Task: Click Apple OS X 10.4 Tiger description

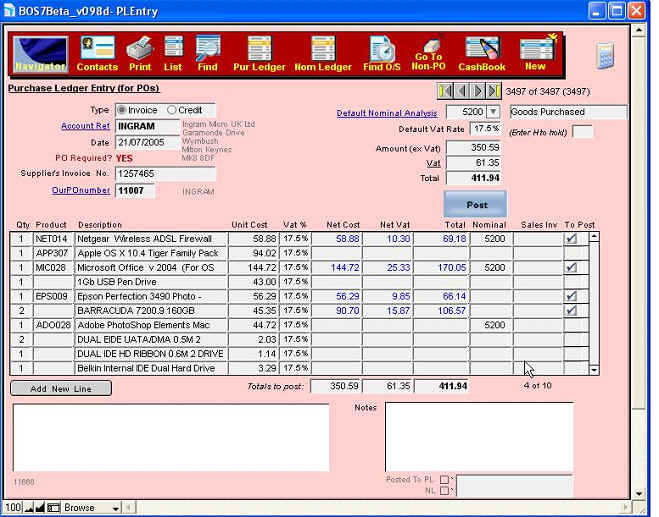Action: click(151, 253)
